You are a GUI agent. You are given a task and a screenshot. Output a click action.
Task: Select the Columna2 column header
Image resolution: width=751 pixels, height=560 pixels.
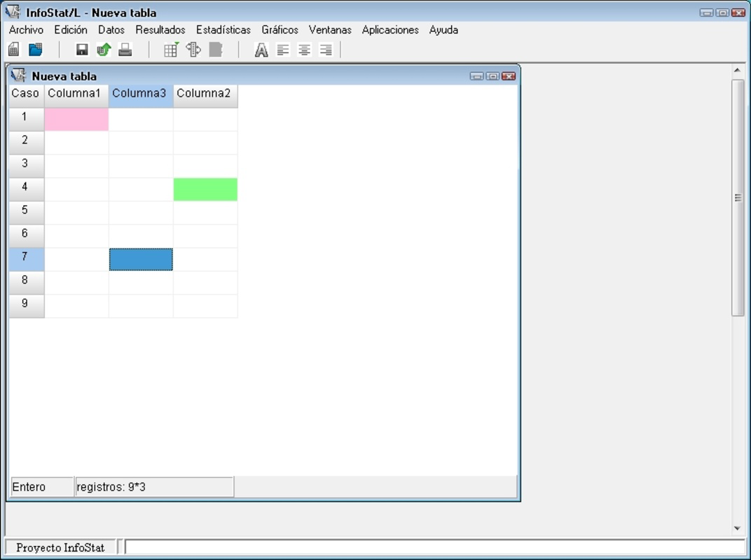205,96
